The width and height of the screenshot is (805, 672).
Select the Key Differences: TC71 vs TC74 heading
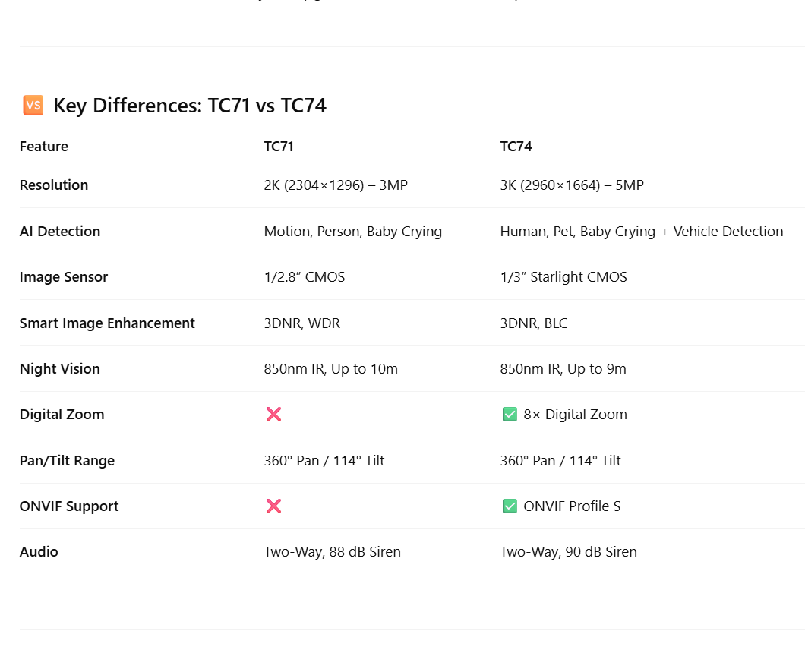click(x=190, y=106)
